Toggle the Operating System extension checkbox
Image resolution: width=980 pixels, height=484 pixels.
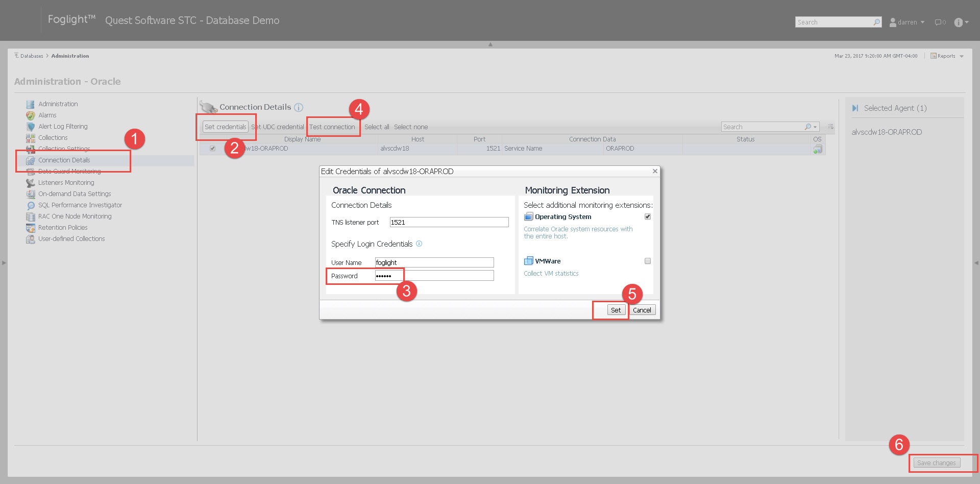[648, 216]
